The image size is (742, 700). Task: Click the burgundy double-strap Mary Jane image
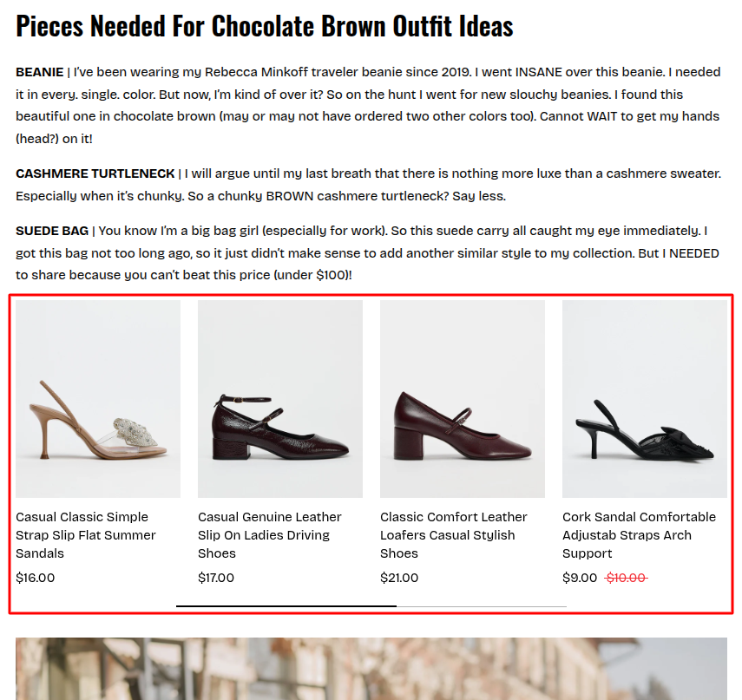coord(280,399)
